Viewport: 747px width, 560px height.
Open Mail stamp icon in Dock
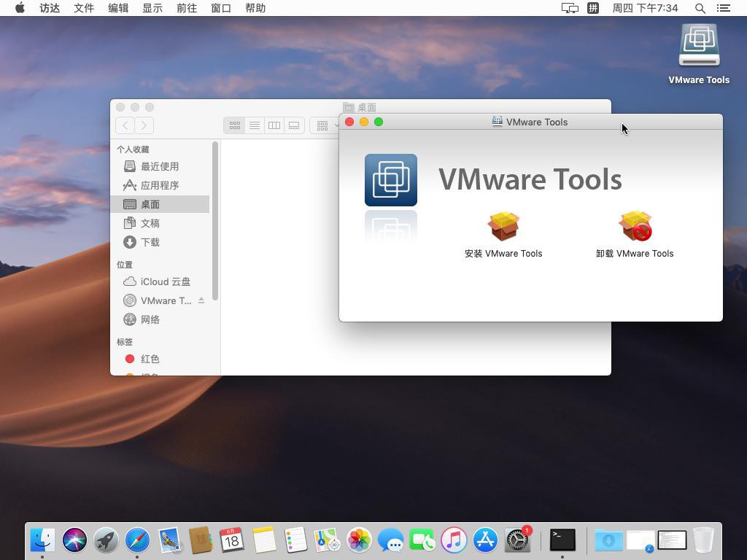point(169,540)
